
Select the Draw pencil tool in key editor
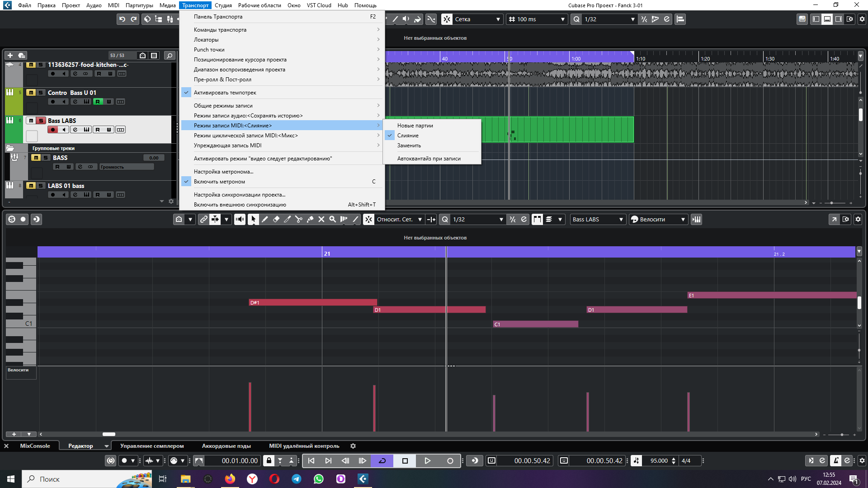[265, 219]
